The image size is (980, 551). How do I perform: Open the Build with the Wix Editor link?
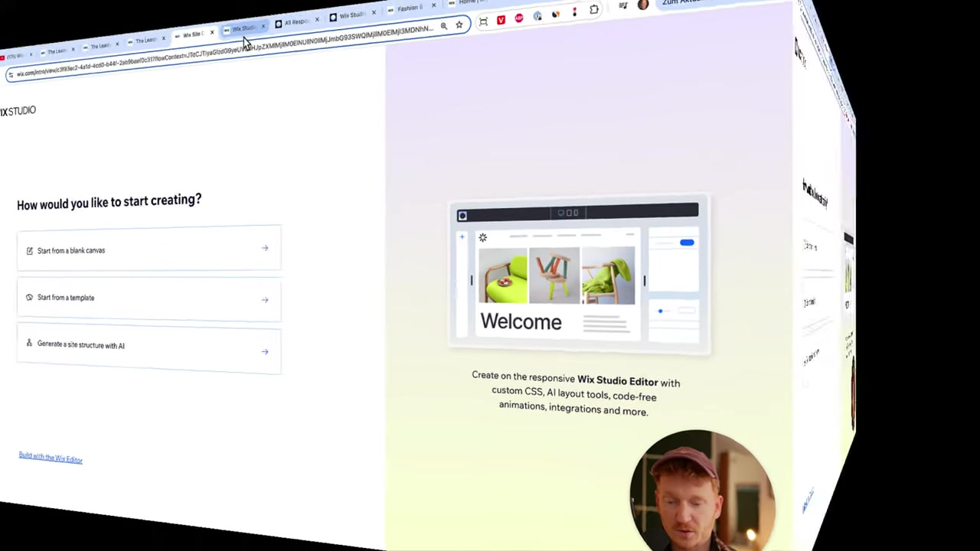51,457
